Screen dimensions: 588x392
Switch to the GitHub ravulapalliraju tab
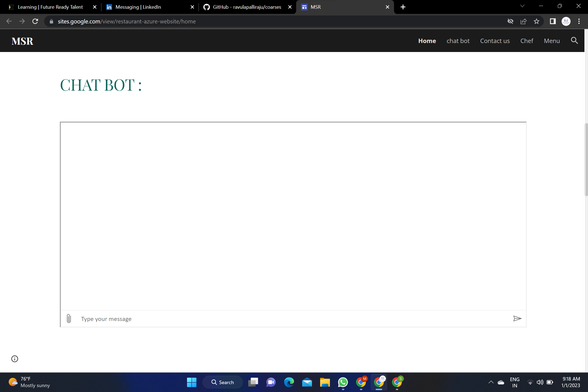(x=247, y=7)
